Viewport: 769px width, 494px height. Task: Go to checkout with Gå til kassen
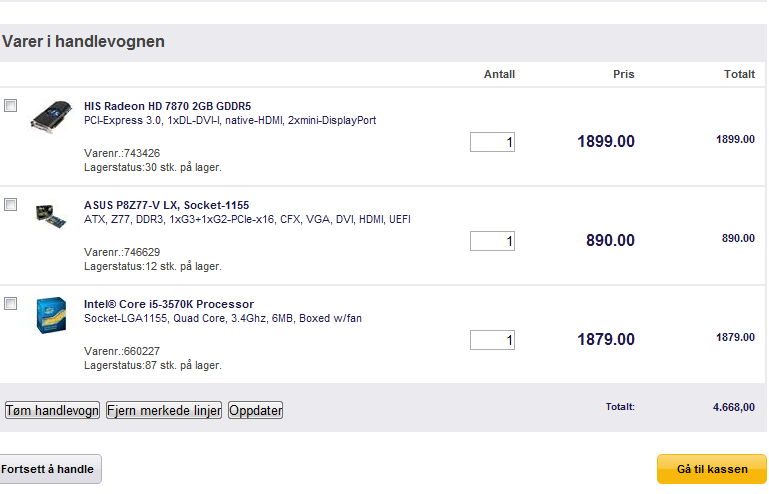712,469
